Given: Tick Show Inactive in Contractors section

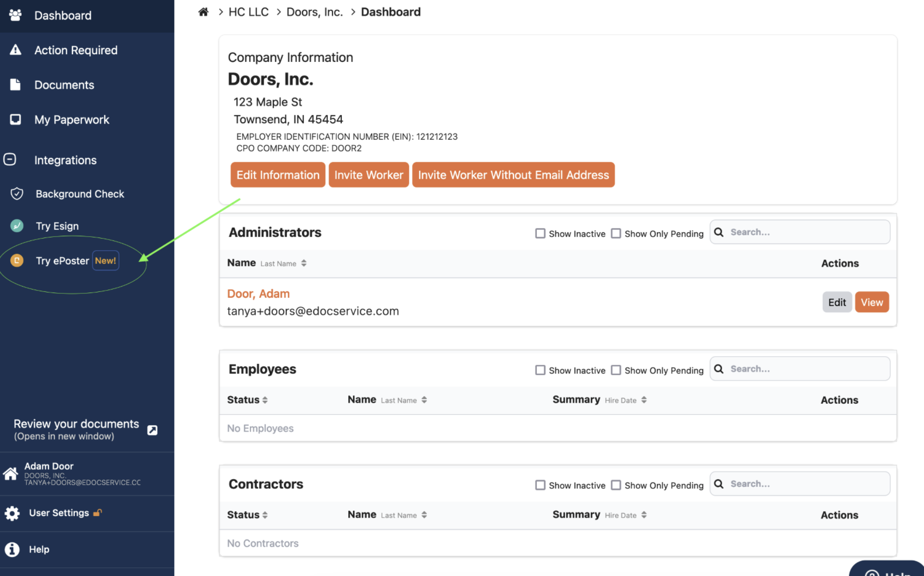Looking at the screenshot, I should 540,485.
